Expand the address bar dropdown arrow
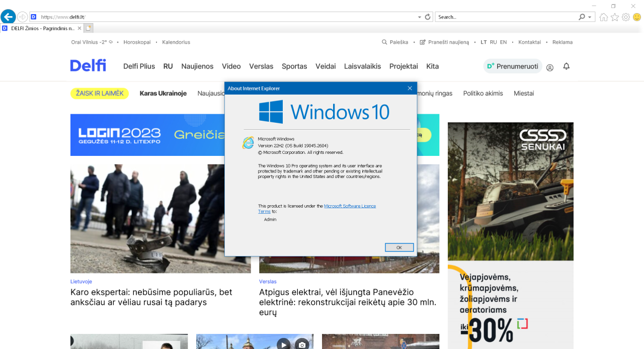644x349 pixels. point(420,17)
